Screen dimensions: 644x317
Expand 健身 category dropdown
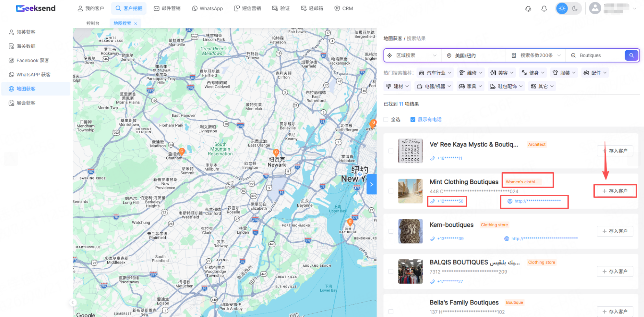point(533,73)
